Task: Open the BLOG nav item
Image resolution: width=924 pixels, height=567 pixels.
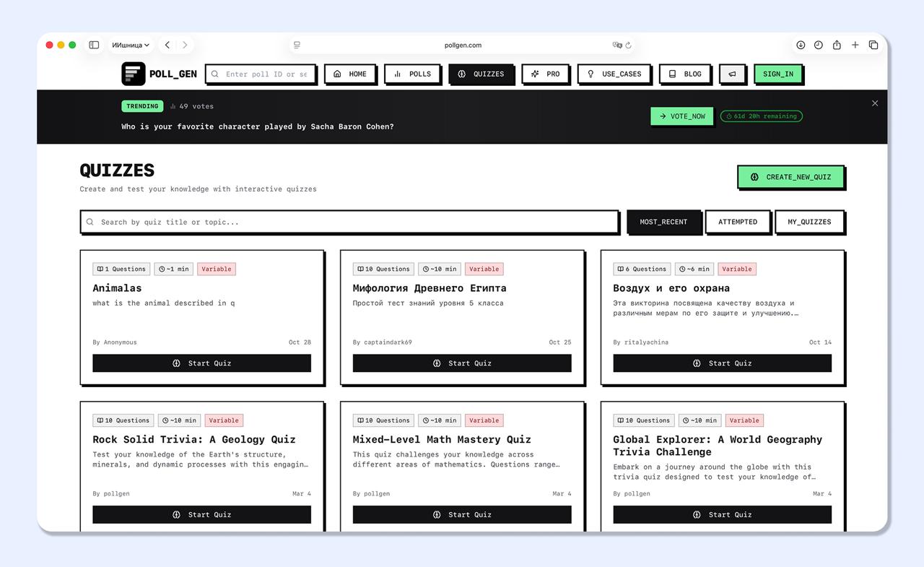Action: coord(685,74)
